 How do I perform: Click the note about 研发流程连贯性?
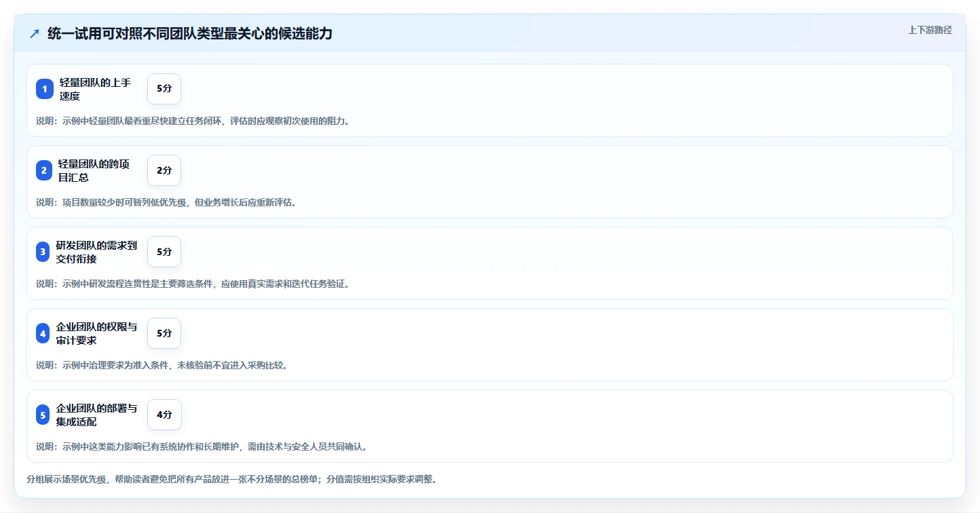pos(193,284)
